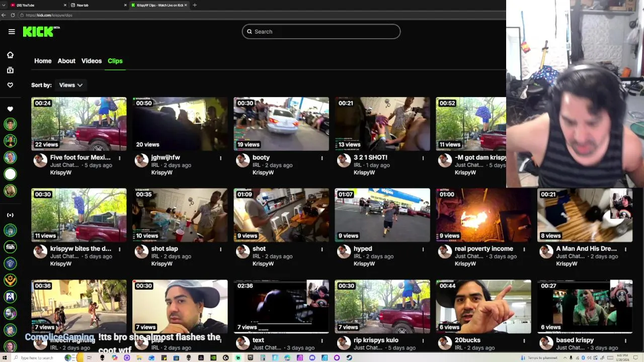Open options menu for 'real poverty income' clip

point(524,249)
